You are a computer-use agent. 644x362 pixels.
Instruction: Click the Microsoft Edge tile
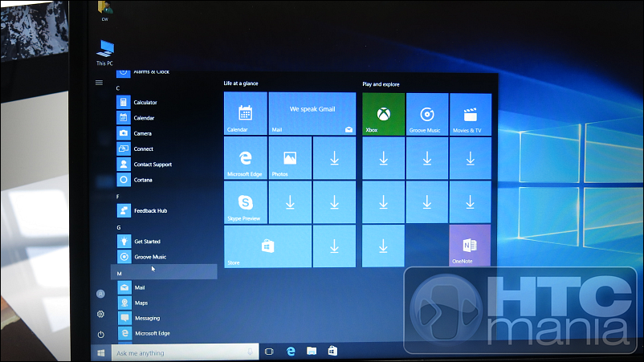(246, 158)
